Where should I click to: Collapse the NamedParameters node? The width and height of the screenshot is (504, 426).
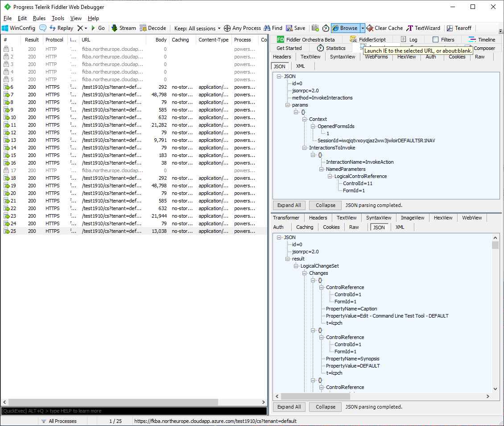pos(321,169)
